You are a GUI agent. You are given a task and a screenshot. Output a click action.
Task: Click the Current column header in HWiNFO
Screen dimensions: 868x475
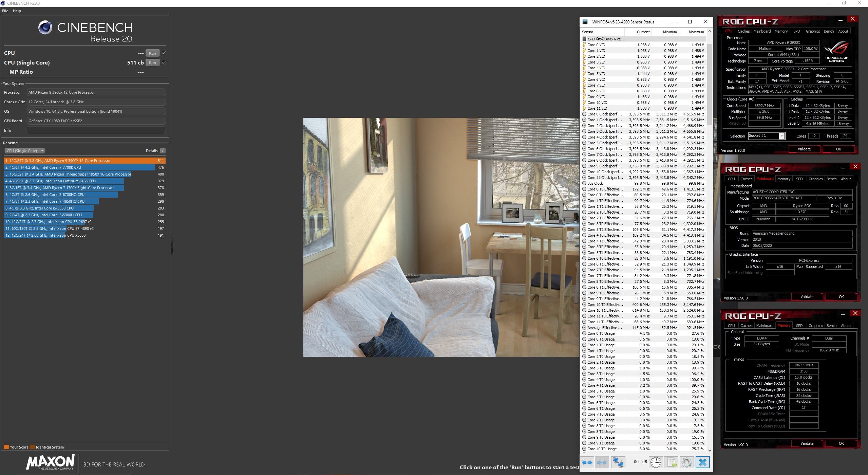coord(638,32)
